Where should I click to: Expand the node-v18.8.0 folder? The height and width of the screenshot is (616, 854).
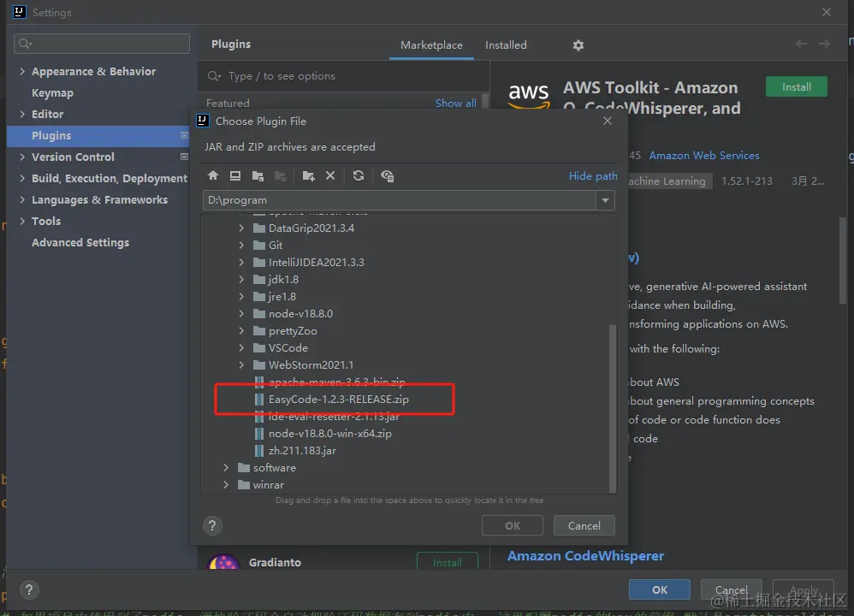pyautogui.click(x=241, y=314)
